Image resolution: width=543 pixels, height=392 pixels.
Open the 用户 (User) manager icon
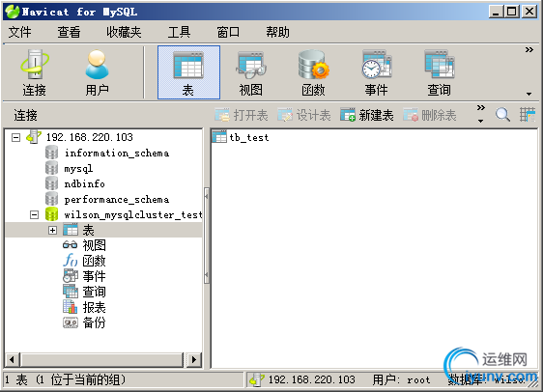[97, 72]
